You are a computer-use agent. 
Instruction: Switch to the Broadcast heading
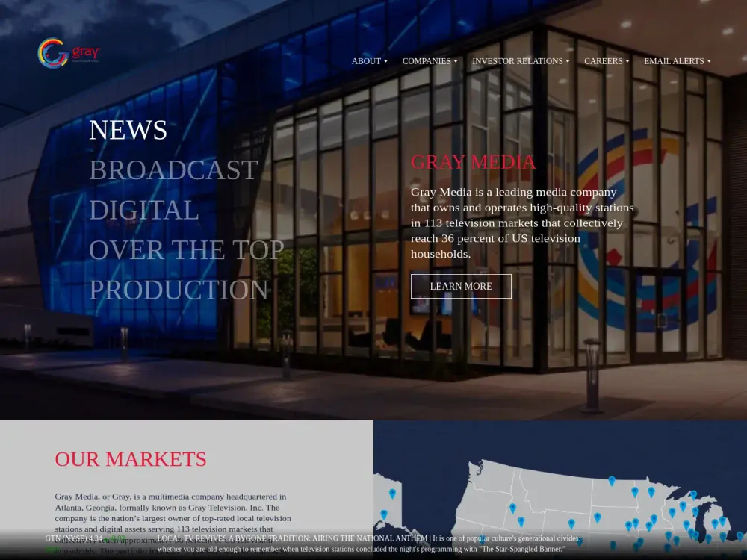(x=173, y=170)
